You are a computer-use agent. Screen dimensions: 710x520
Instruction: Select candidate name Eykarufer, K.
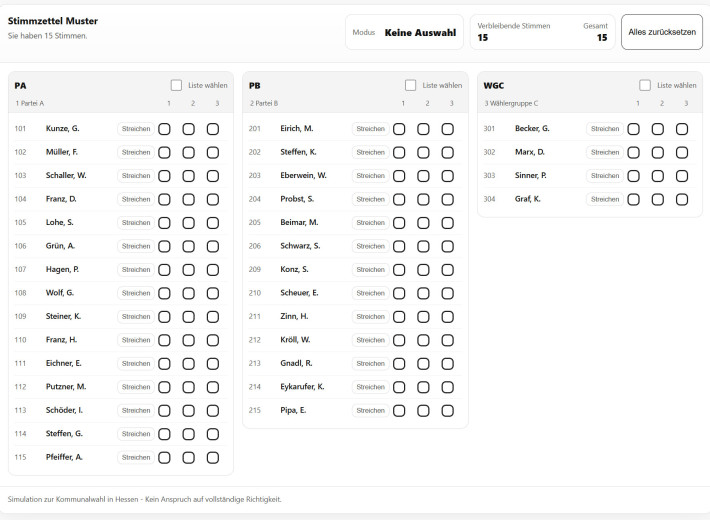point(301,387)
